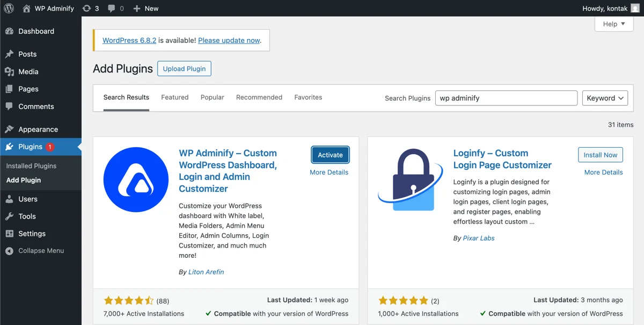This screenshot has height=325, width=644.
Task: Click the New item icon in the admin bar
Action: coord(137,8)
